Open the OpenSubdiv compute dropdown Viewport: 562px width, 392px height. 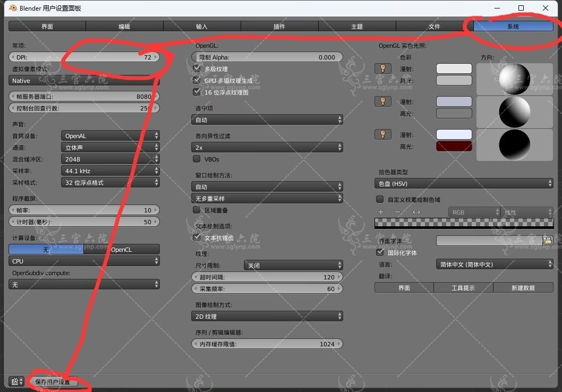point(84,285)
